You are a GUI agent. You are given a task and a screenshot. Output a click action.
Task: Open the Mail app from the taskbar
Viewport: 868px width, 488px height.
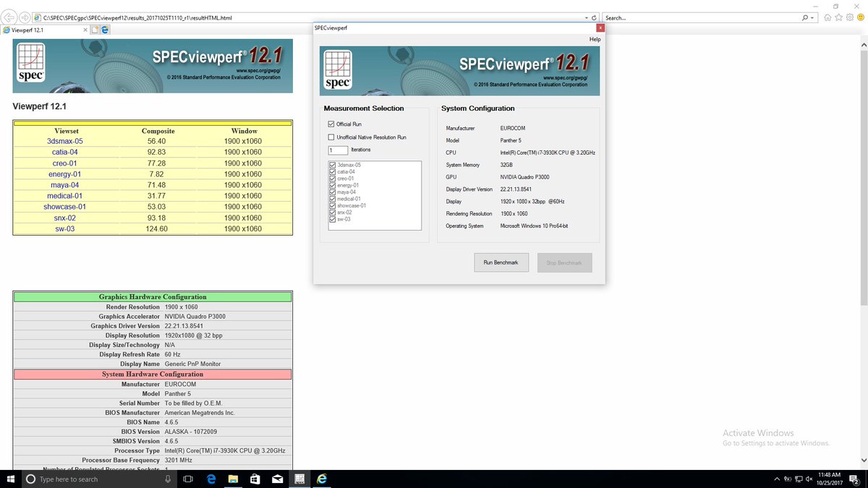tap(277, 479)
